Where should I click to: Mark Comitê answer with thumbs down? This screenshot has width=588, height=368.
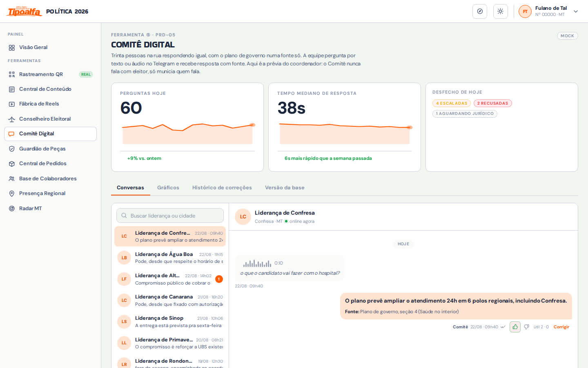coord(526,327)
